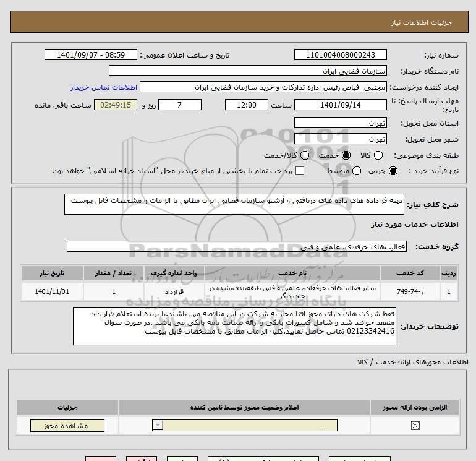Screen dimensions: 476x461
Task: Click the remaining time 02:49:15 field
Action: [x=116, y=105]
